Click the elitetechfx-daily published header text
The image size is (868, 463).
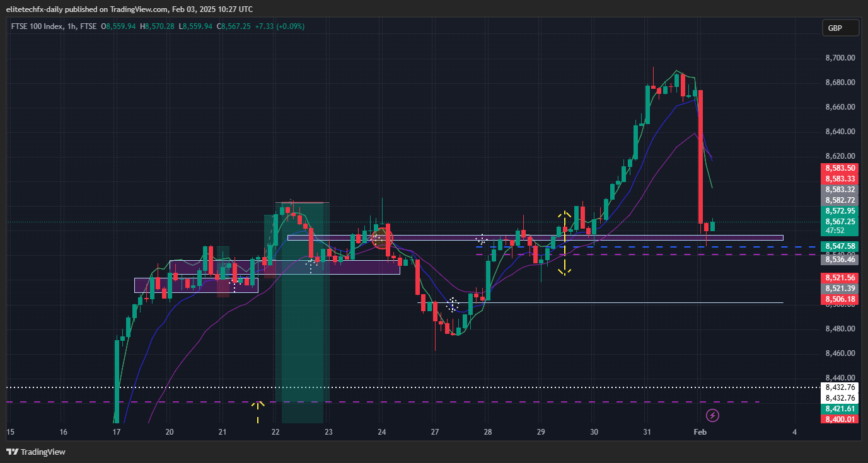tap(129, 9)
